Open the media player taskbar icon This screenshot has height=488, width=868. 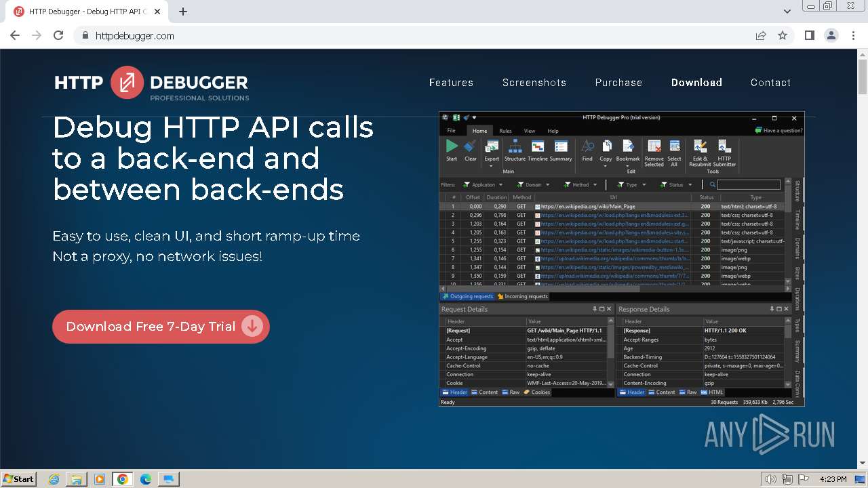coord(100,479)
